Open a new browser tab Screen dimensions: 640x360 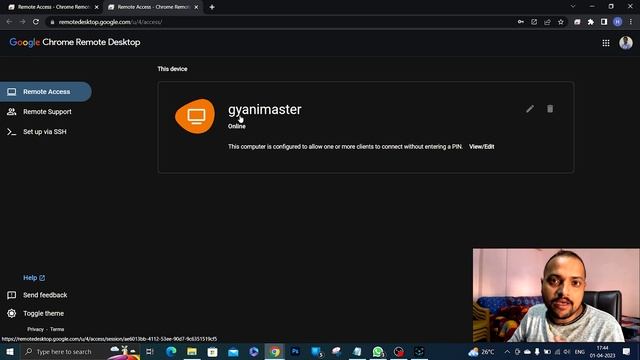pyautogui.click(x=212, y=7)
